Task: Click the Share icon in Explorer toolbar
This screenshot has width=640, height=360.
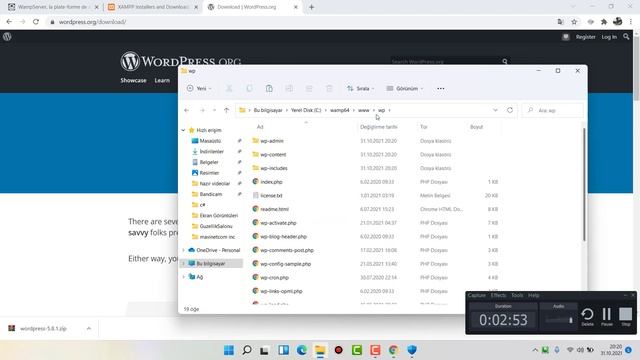Action: (309, 89)
